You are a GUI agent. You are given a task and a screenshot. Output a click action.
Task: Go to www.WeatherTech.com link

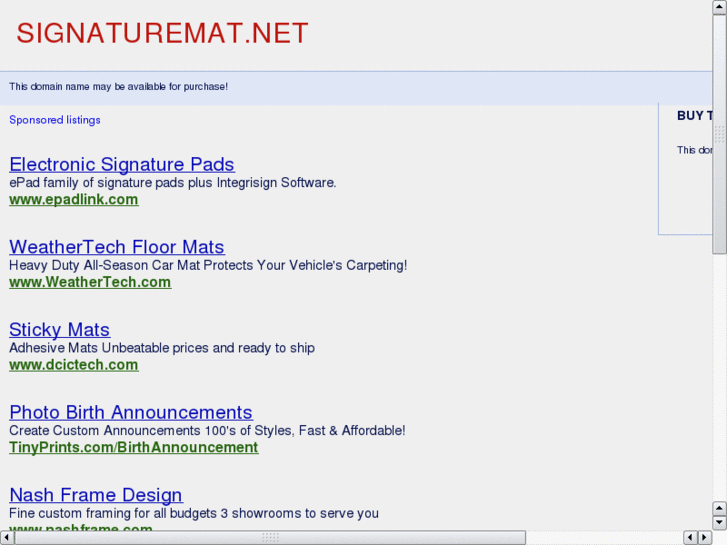click(x=90, y=282)
